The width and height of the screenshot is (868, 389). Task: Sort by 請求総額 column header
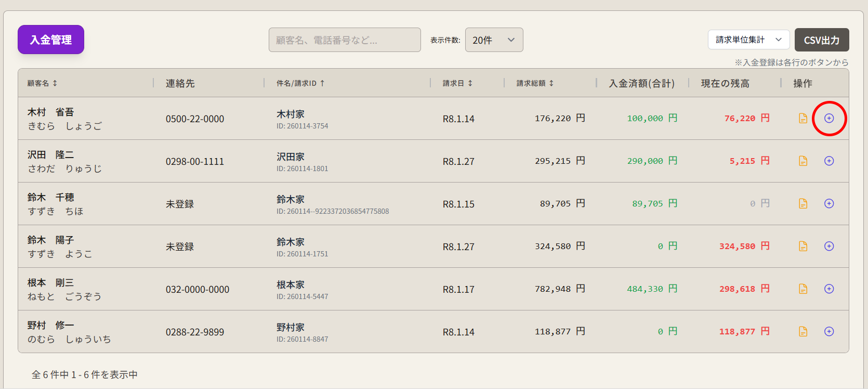[x=535, y=83]
